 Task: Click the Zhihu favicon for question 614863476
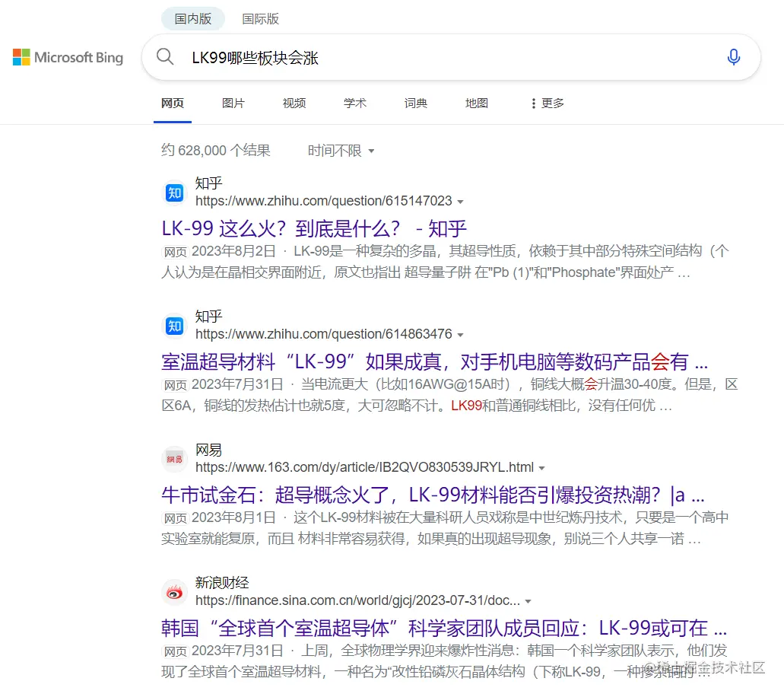(174, 326)
